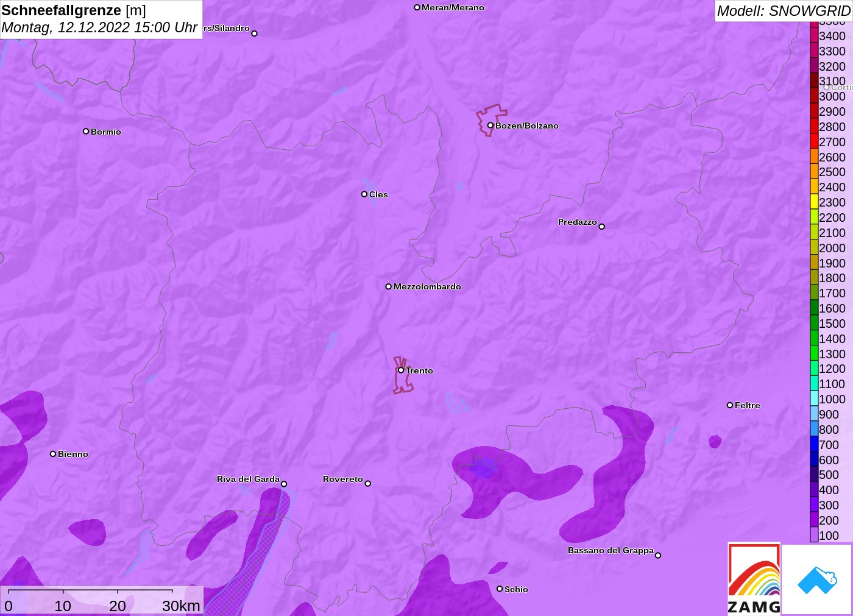Screen dimensions: 853x616
Task: Select the Cles city marker dot
Action: [x=364, y=194]
